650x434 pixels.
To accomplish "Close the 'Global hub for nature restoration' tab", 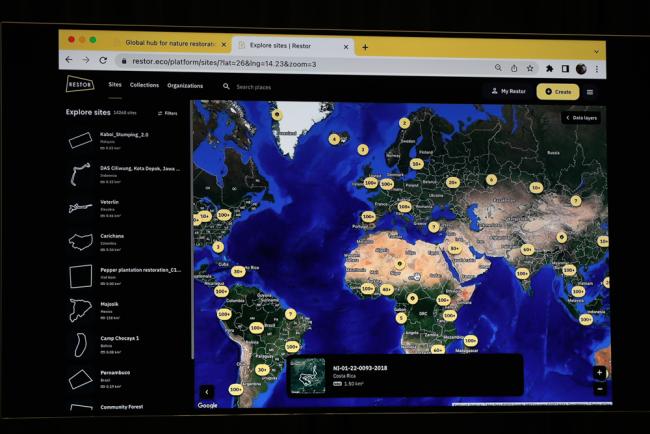I will (x=224, y=44).
